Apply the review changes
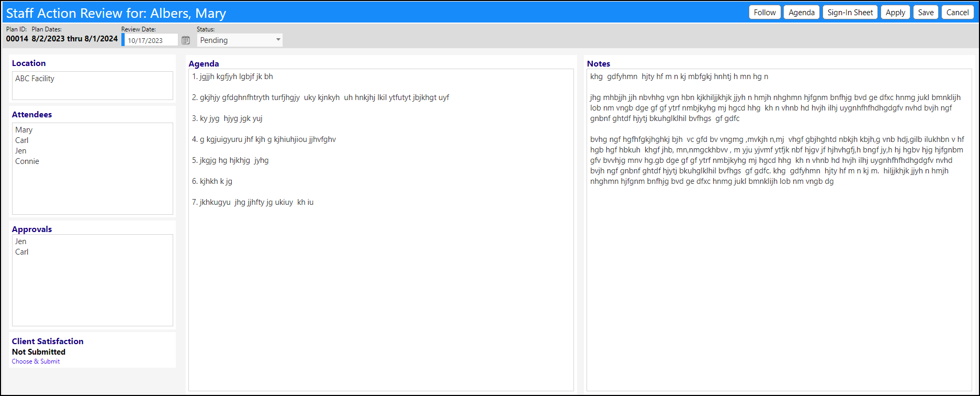Image resolution: width=980 pixels, height=396 pixels. point(895,13)
